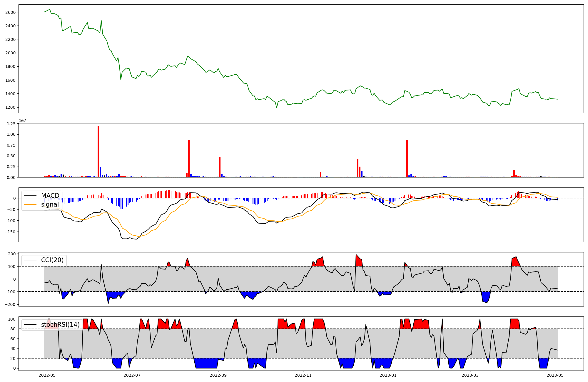Click the 2023-03 x-axis date label
This screenshot has width=588, height=382.
click(470, 375)
